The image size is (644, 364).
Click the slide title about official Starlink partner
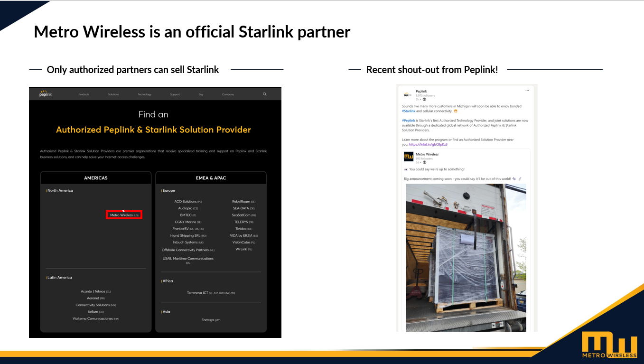point(192,32)
